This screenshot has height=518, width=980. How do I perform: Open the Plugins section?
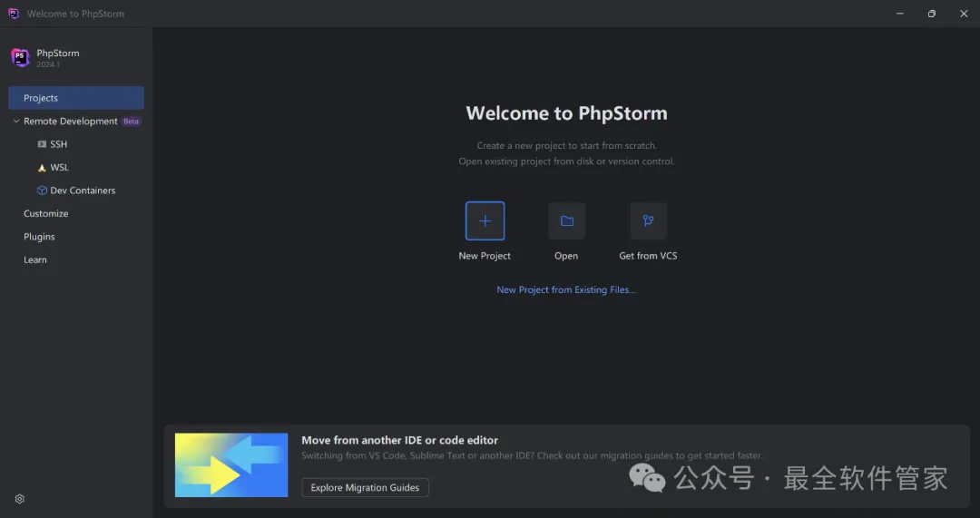click(39, 237)
